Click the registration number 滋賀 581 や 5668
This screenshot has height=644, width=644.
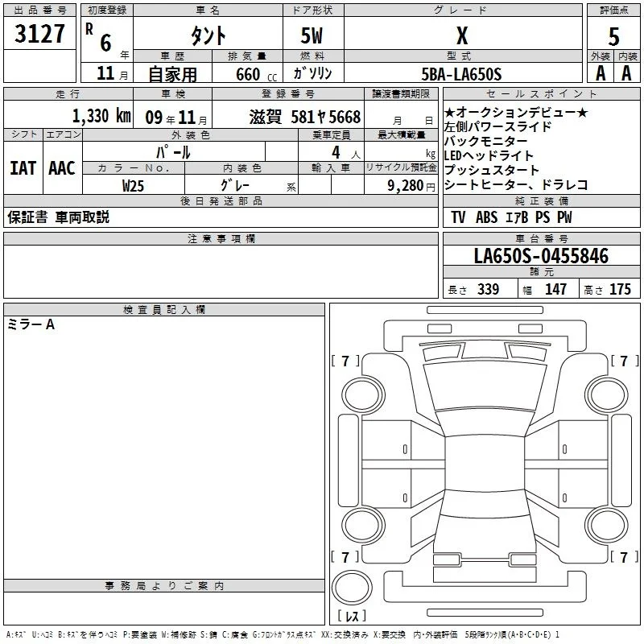pos(305,117)
